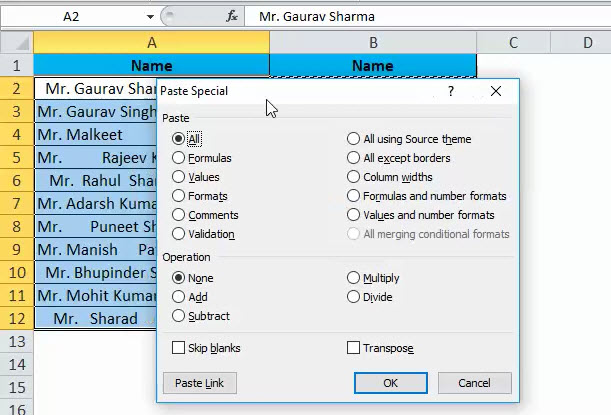
Task: Tick the Transpose checkbox
Action: 353,348
